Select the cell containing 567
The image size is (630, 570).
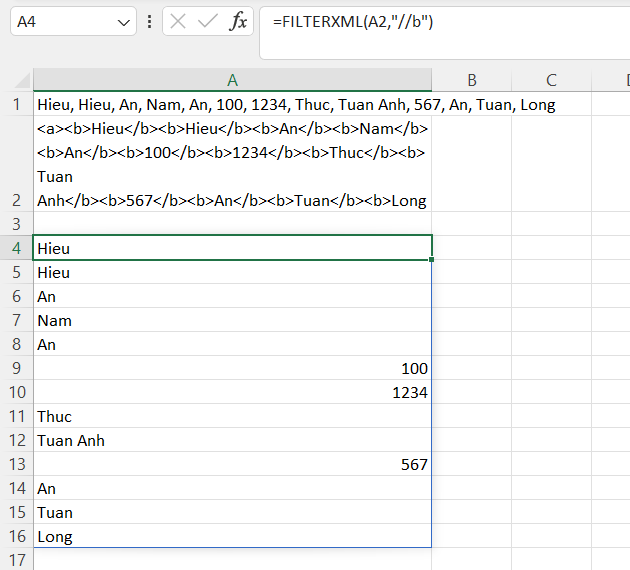tap(232, 465)
